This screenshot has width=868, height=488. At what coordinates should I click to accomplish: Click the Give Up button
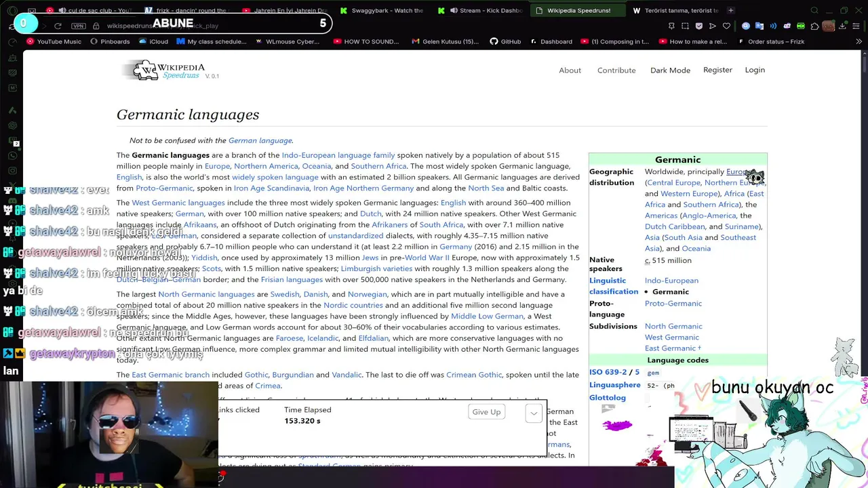pyautogui.click(x=486, y=412)
